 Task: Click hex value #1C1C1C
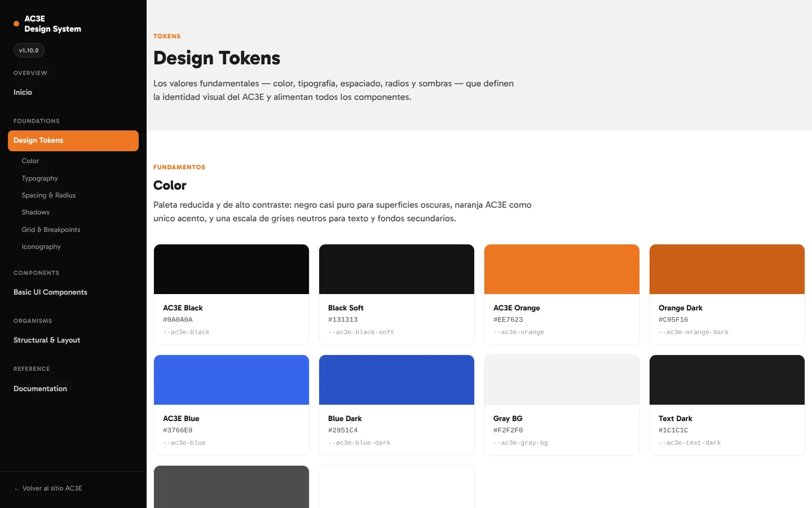point(673,430)
